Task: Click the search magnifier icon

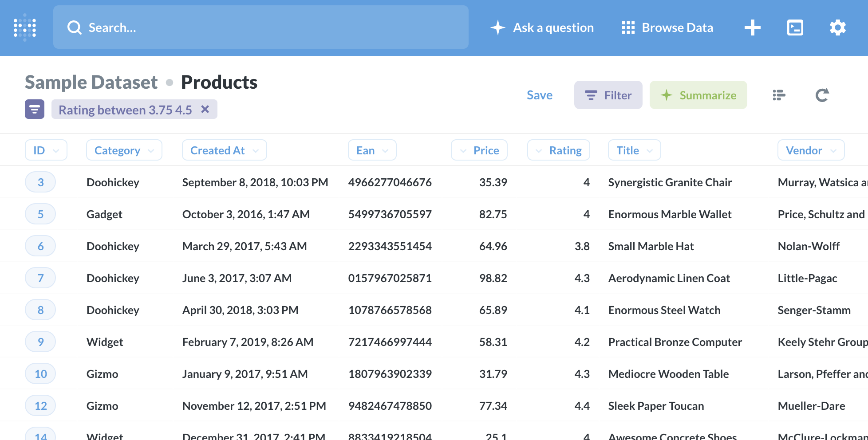Action: point(75,27)
